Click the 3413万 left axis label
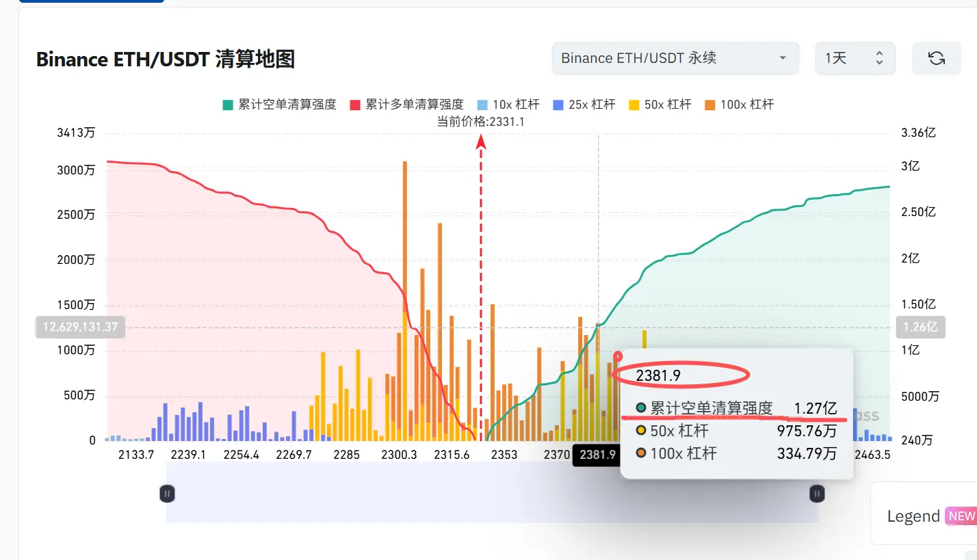Image resolution: width=977 pixels, height=560 pixels. coord(76,133)
